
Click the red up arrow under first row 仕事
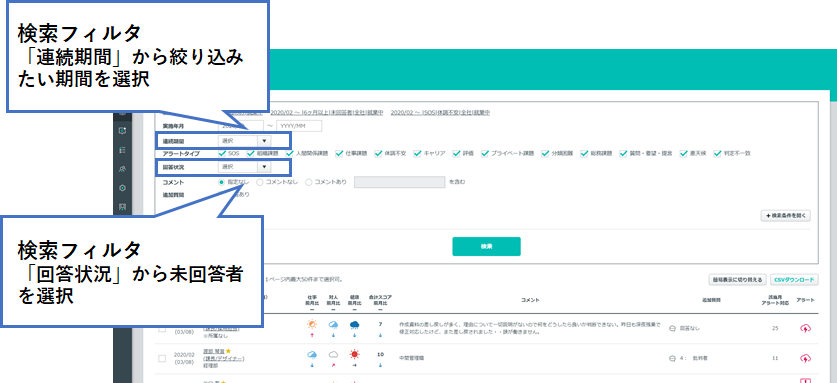pyautogui.click(x=312, y=335)
